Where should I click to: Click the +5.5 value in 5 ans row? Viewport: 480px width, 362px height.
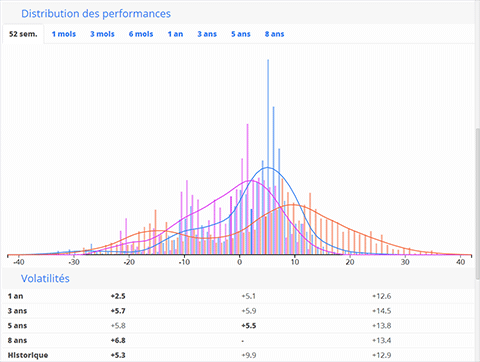[x=249, y=326]
